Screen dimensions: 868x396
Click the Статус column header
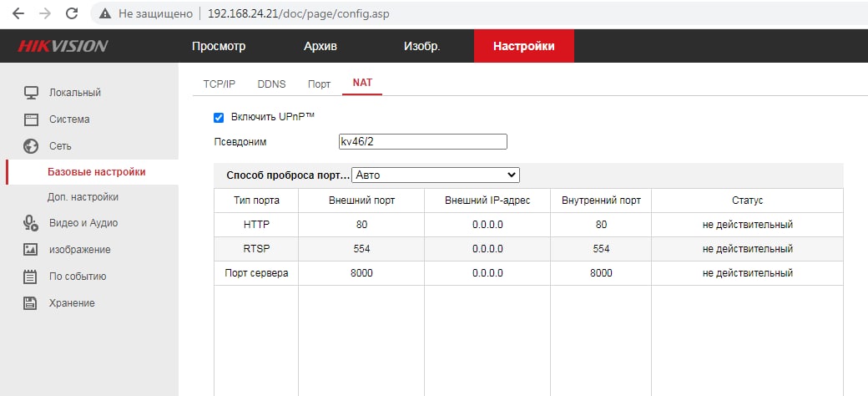click(x=747, y=201)
